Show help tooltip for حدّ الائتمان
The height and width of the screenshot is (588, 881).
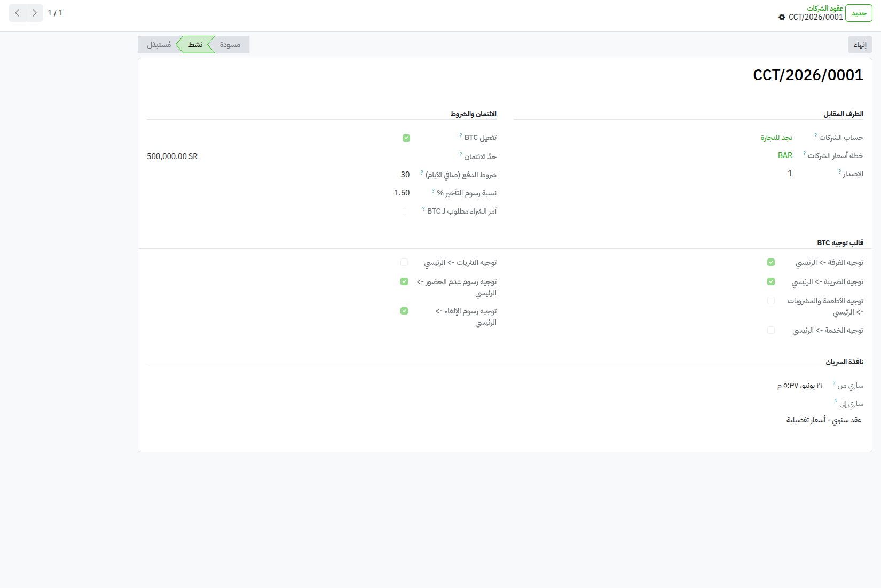coord(461,154)
